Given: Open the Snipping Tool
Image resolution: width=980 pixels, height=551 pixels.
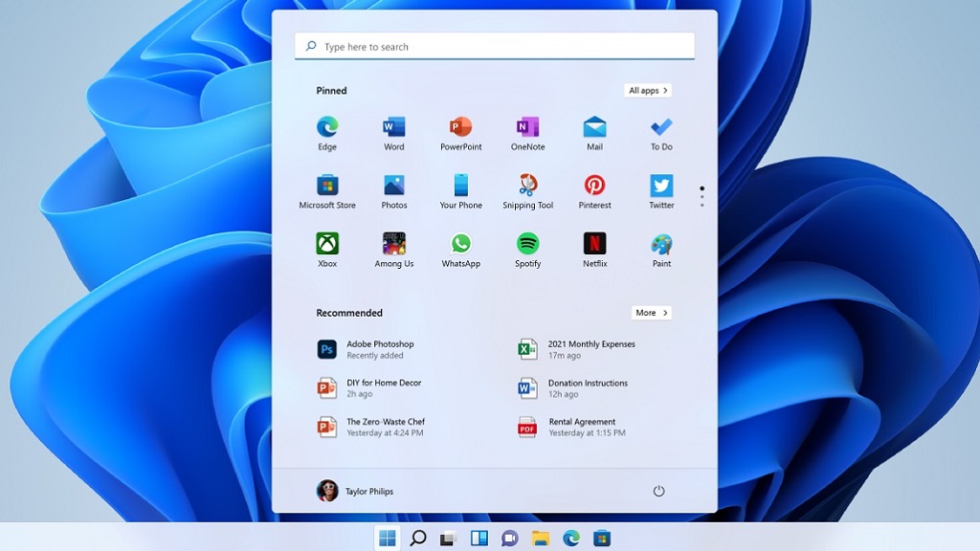Looking at the screenshot, I should [527, 185].
